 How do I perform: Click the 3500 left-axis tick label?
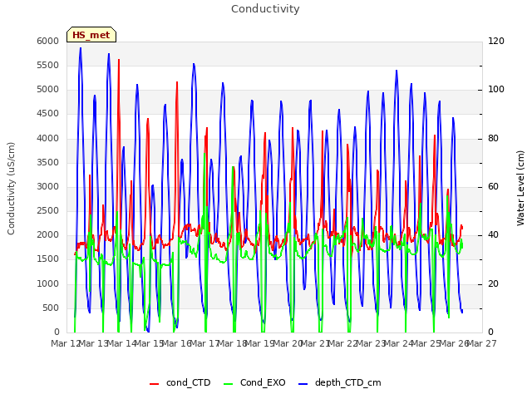[48, 163]
